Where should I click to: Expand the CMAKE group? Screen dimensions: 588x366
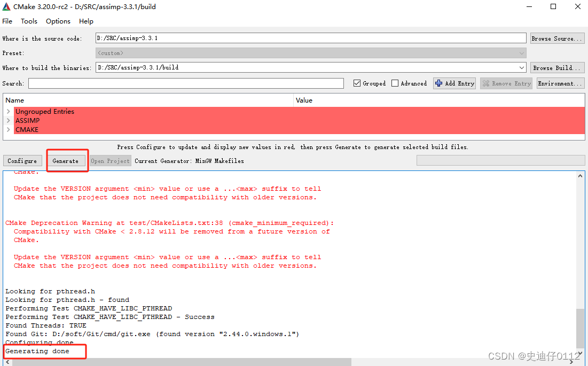[x=8, y=129]
